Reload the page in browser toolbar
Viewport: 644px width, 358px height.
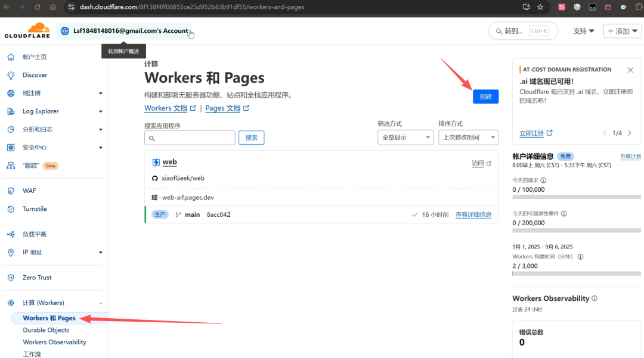point(38,7)
